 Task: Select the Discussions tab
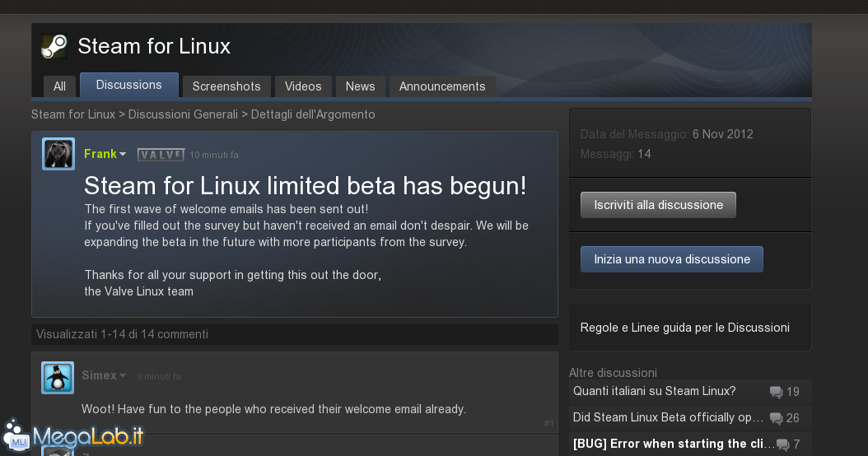click(129, 85)
